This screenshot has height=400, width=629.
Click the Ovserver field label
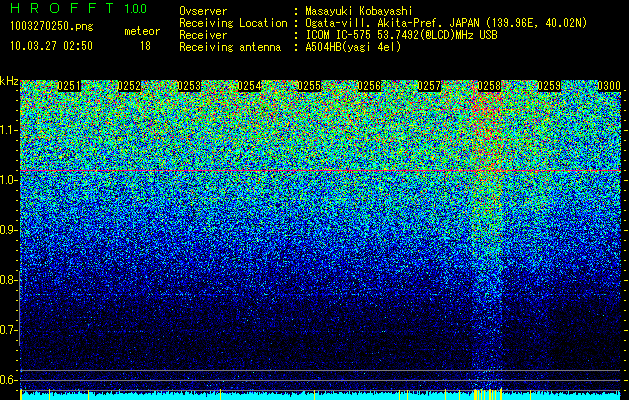[x=203, y=11]
